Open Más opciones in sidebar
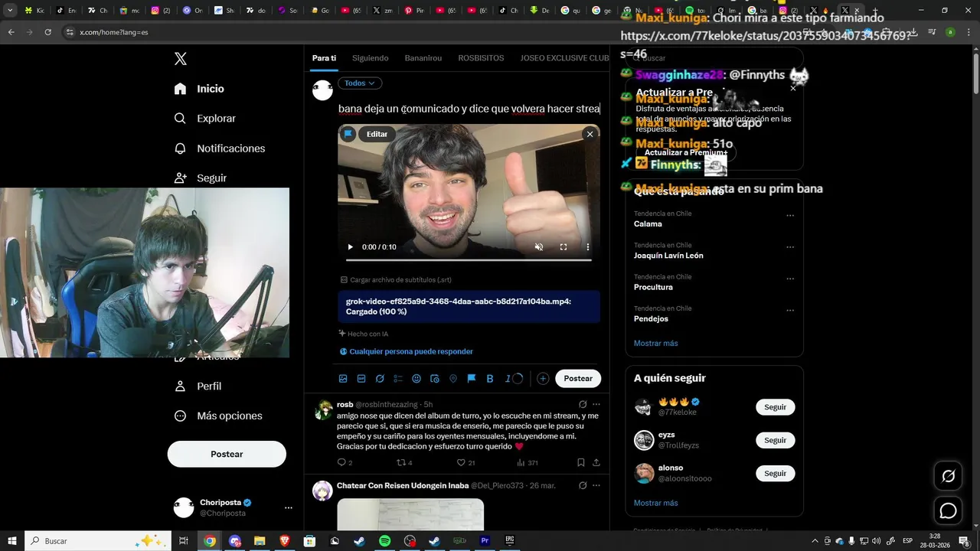The image size is (980, 551). tap(218, 416)
